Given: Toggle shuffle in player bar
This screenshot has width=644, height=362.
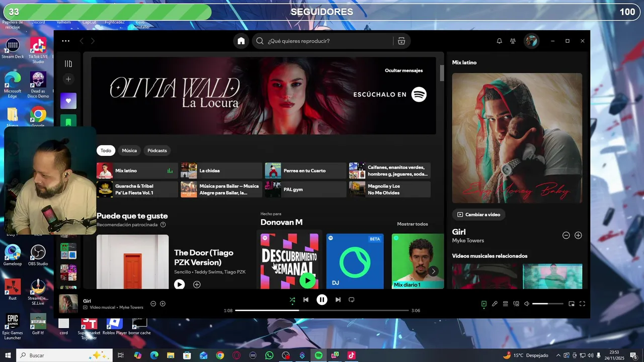Looking at the screenshot, I should [x=292, y=300].
